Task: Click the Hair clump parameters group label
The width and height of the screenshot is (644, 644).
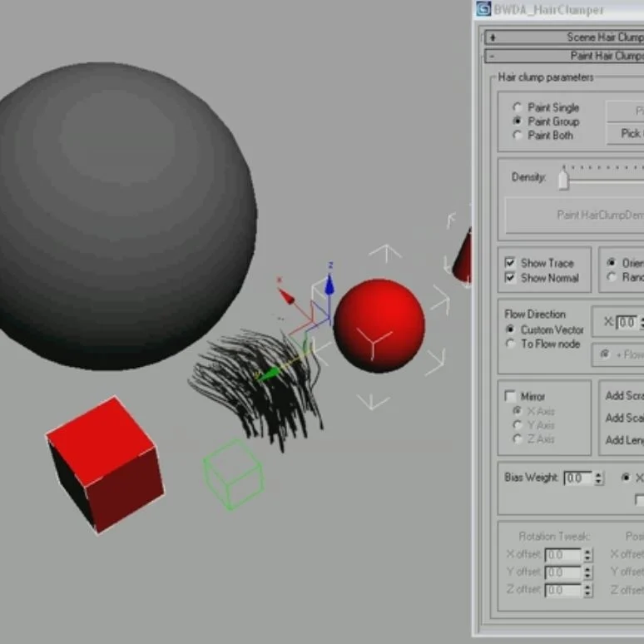Action: pyautogui.click(x=546, y=77)
